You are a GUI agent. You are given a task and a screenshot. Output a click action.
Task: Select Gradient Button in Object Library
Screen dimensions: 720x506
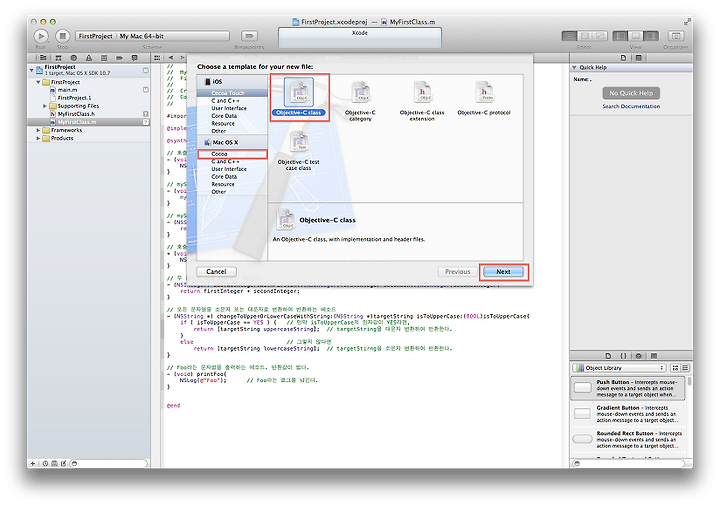pyautogui.click(x=628, y=414)
